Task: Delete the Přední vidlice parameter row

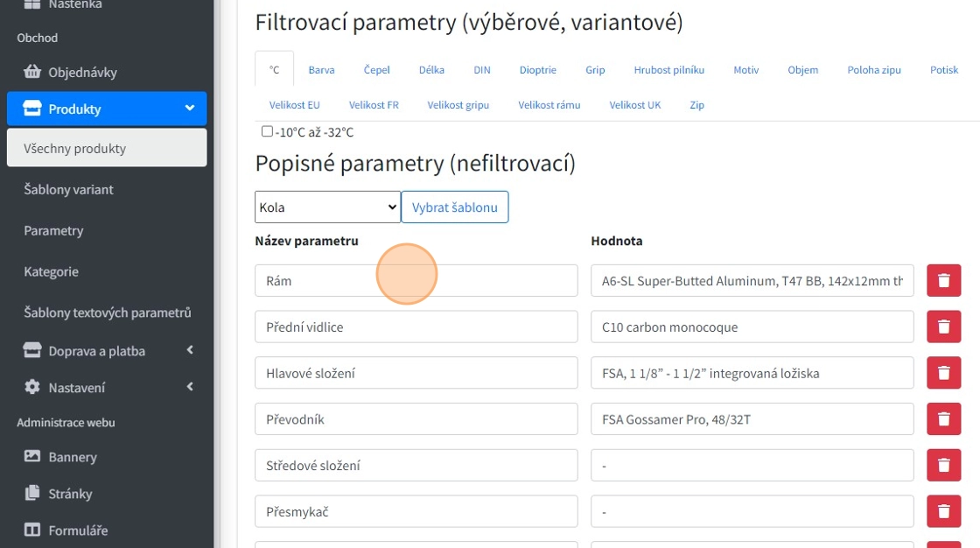Action: coord(943,327)
